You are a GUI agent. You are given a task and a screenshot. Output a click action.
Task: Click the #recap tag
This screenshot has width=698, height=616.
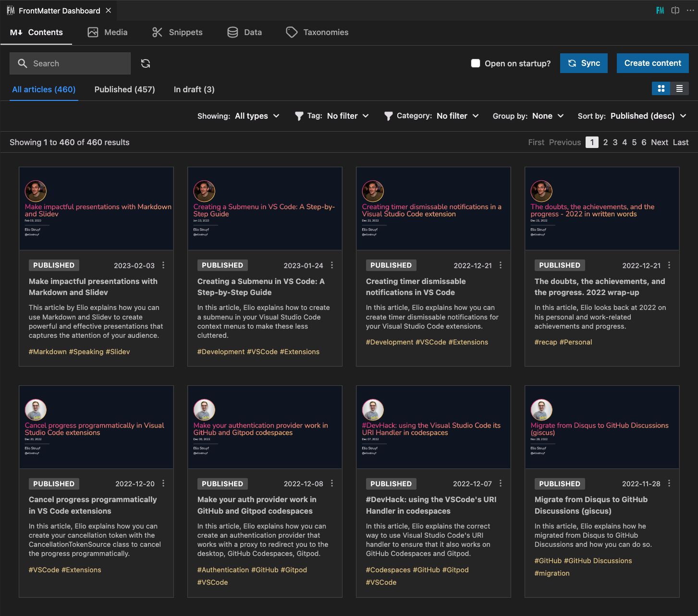tap(546, 342)
